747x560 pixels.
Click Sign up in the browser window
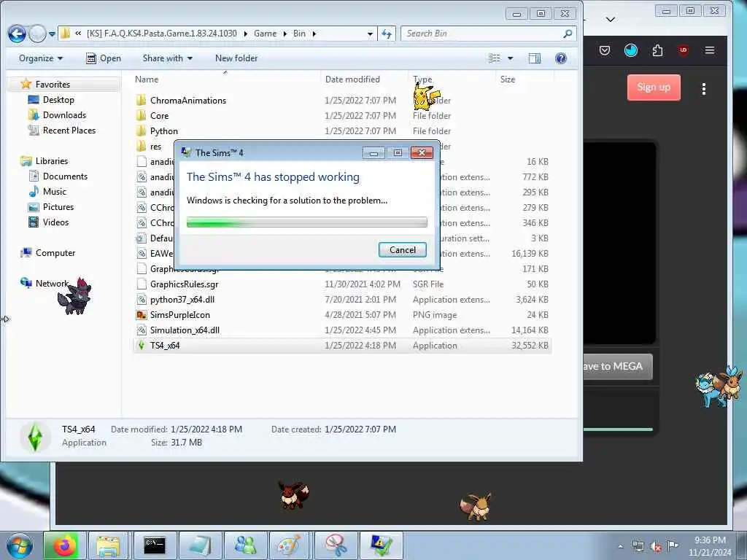tap(654, 87)
